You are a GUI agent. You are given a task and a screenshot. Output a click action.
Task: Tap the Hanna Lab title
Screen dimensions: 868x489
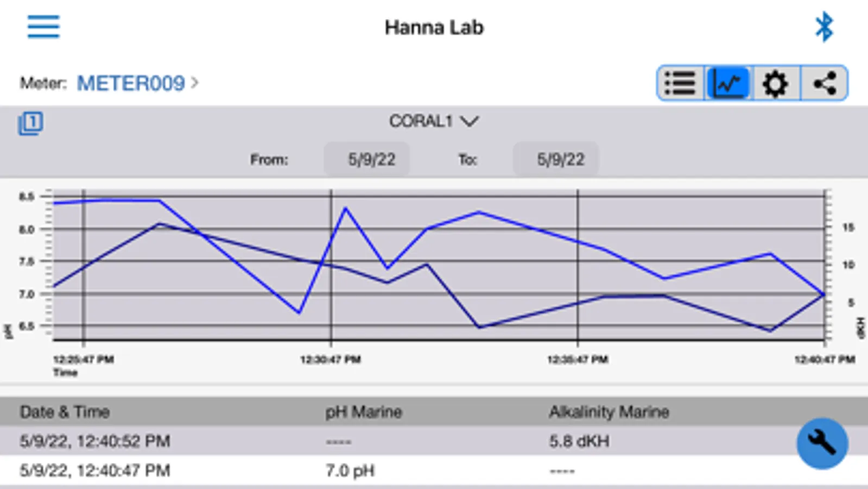434,27
